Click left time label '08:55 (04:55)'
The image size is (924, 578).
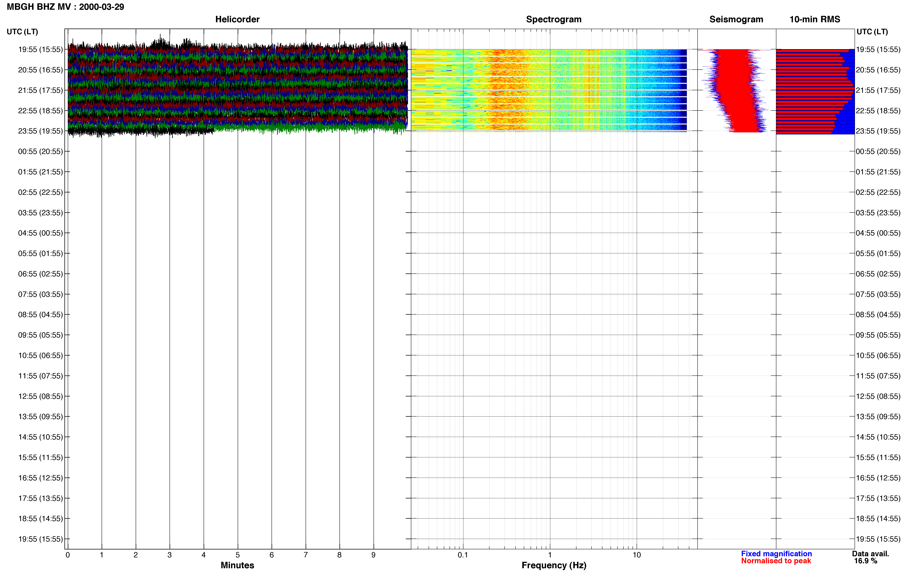click(41, 315)
